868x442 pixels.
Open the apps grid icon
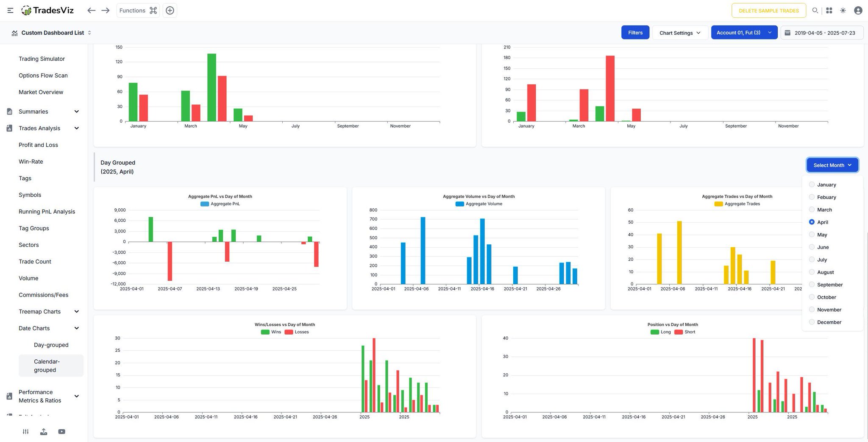pos(829,11)
